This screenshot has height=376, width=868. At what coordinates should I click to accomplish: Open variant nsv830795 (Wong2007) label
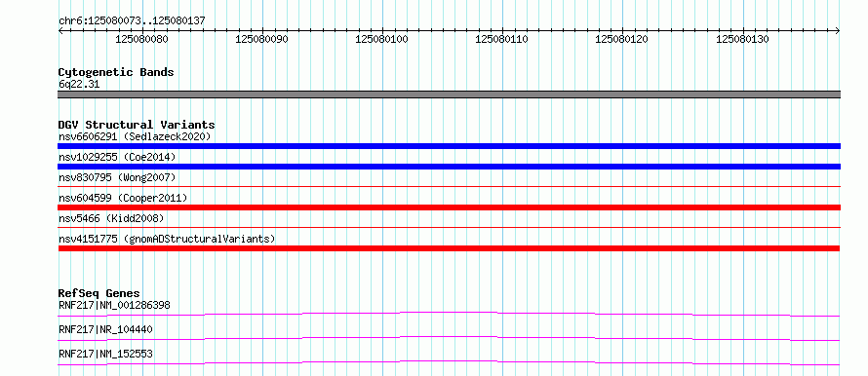(x=117, y=177)
